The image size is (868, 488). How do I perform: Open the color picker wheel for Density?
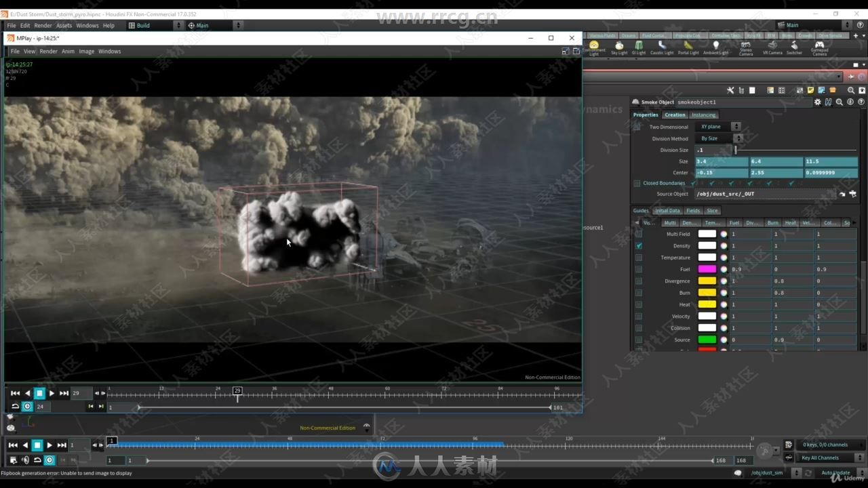click(724, 245)
